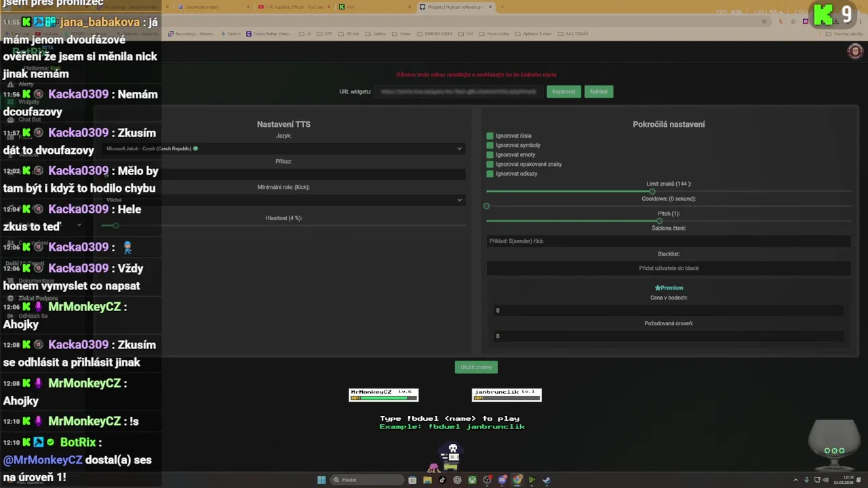Click the blurred URL widgetu field
Screen dimensions: 868x488
pos(458,91)
